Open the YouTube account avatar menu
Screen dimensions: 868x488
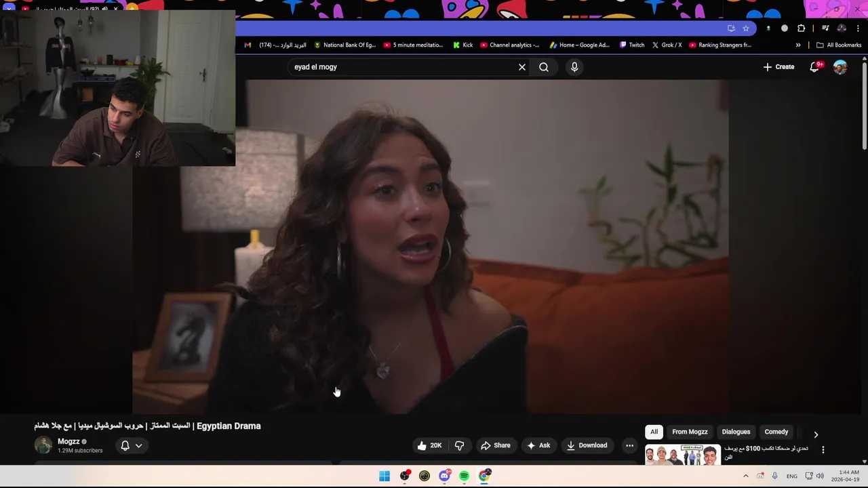(x=840, y=67)
